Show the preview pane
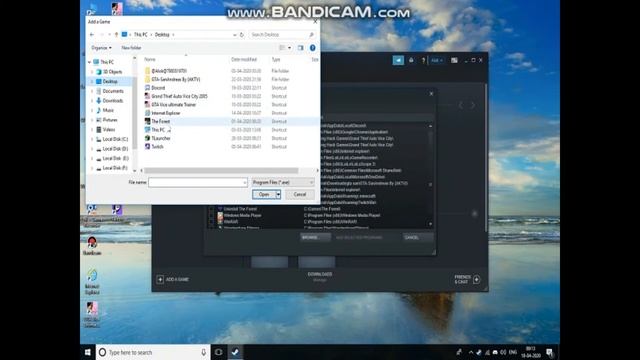 300,48
